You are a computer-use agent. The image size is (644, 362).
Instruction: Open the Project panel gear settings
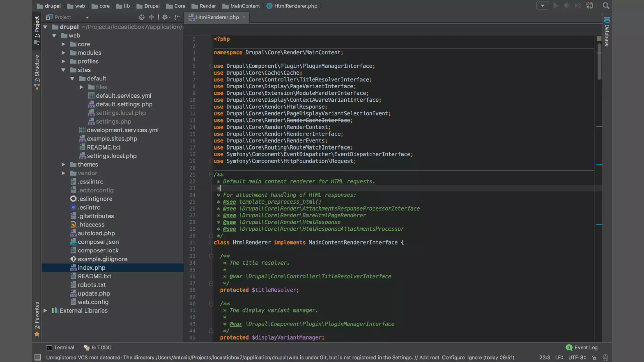pos(165,17)
